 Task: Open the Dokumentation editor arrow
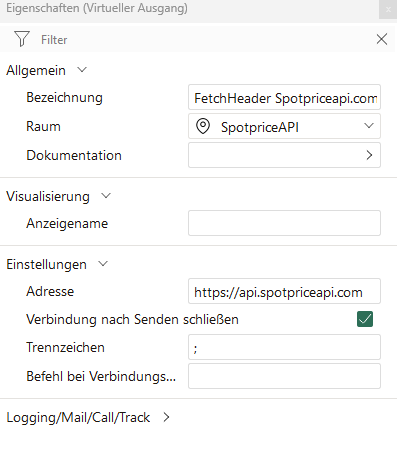(369, 155)
